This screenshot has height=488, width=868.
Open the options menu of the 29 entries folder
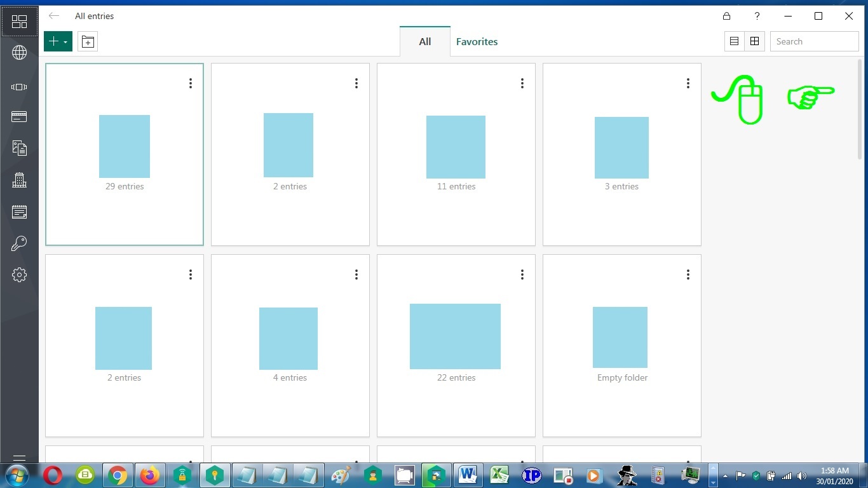(190, 83)
